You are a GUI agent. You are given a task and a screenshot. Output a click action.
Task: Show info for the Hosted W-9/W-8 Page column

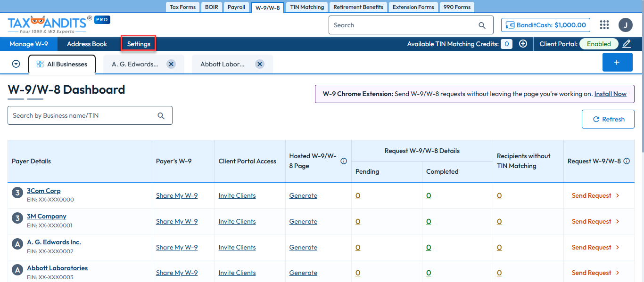344,161
